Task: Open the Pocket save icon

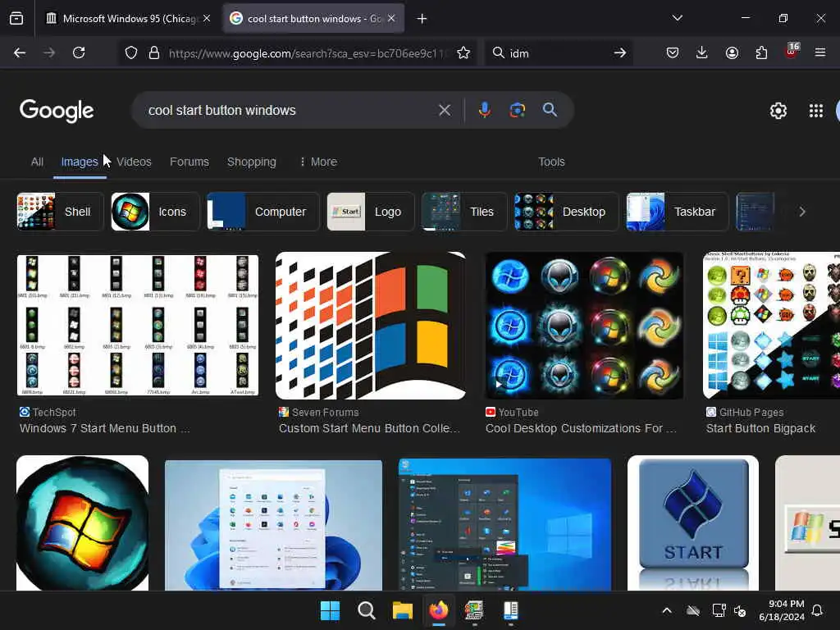Action: [x=673, y=52]
